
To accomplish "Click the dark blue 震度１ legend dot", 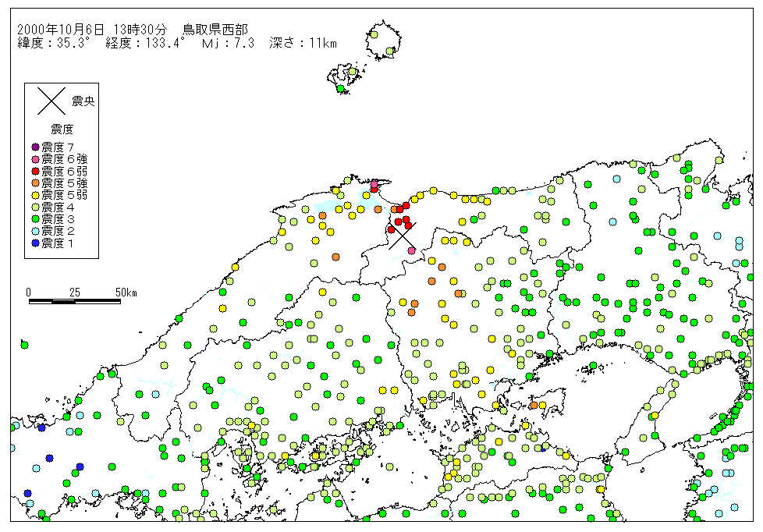I will tap(35, 243).
